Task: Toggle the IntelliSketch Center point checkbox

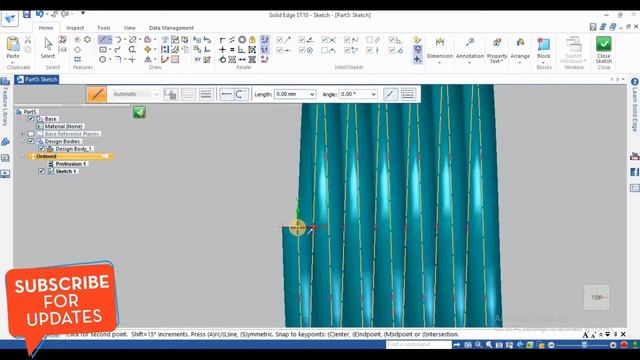Action: (x=302, y=50)
